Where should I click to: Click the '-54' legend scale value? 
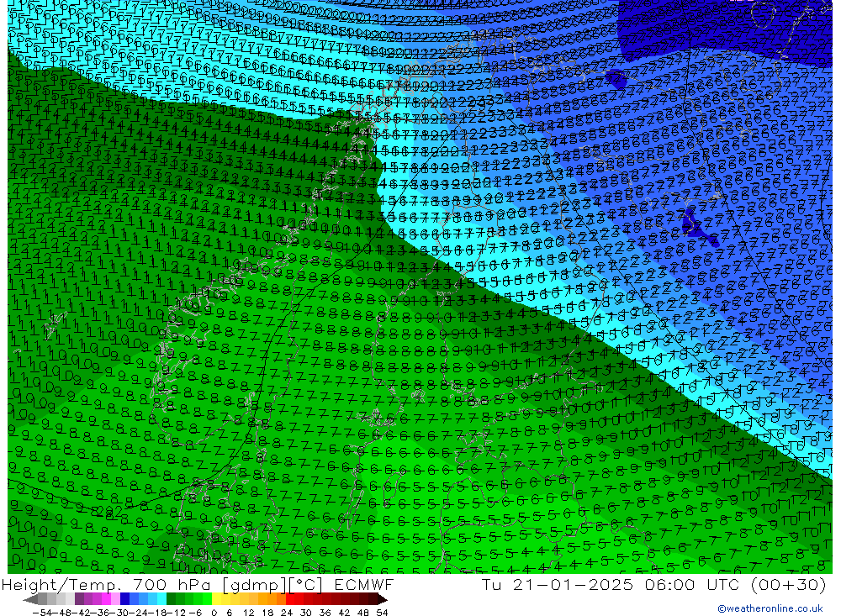(x=42, y=613)
